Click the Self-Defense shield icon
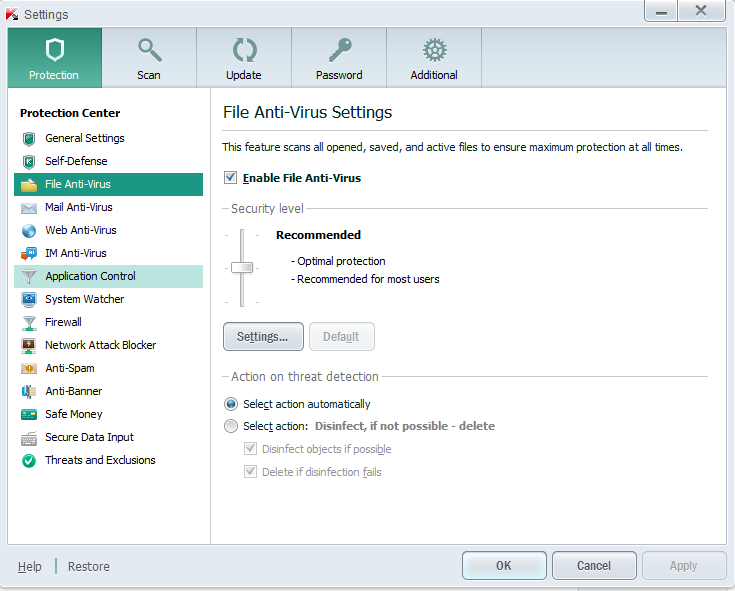The image size is (735, 591). pyautogui.click(x=29, y=162)
